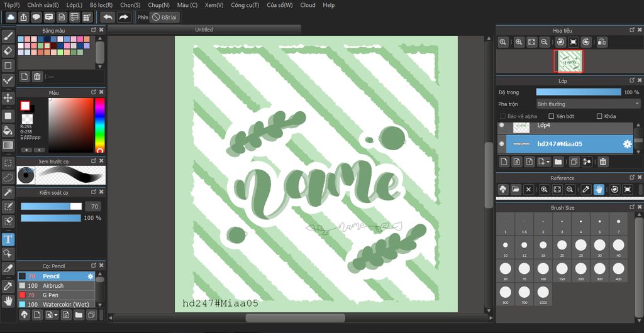Viewport: 644px width, 333px height.
Task: Hide the Lớp4 layer
Action: point(501,126)
